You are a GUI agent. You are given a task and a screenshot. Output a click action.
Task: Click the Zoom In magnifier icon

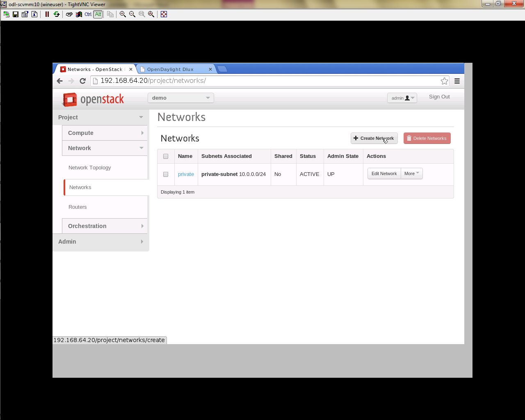pos(123,14)
